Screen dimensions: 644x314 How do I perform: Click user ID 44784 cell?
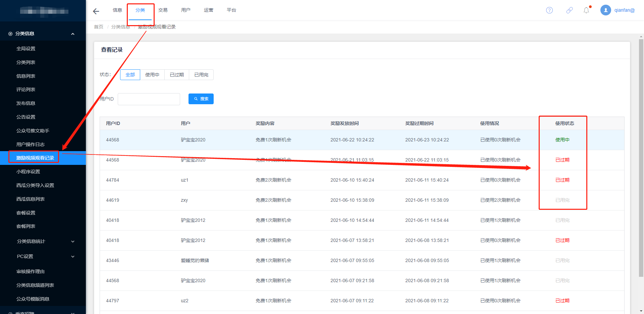pyautogui.click(x=113, y=180)
